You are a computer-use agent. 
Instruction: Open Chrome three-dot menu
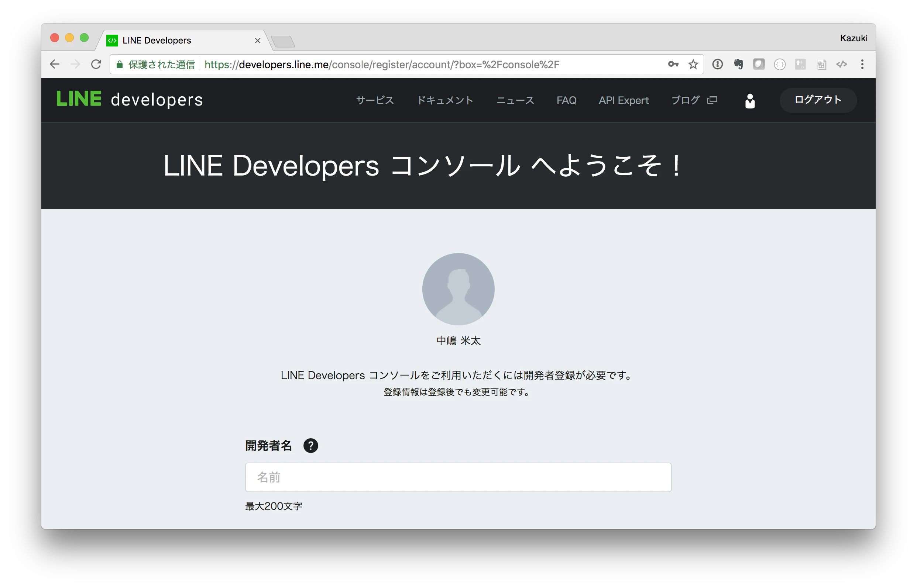pyautogui.click(x=862, y=64)
